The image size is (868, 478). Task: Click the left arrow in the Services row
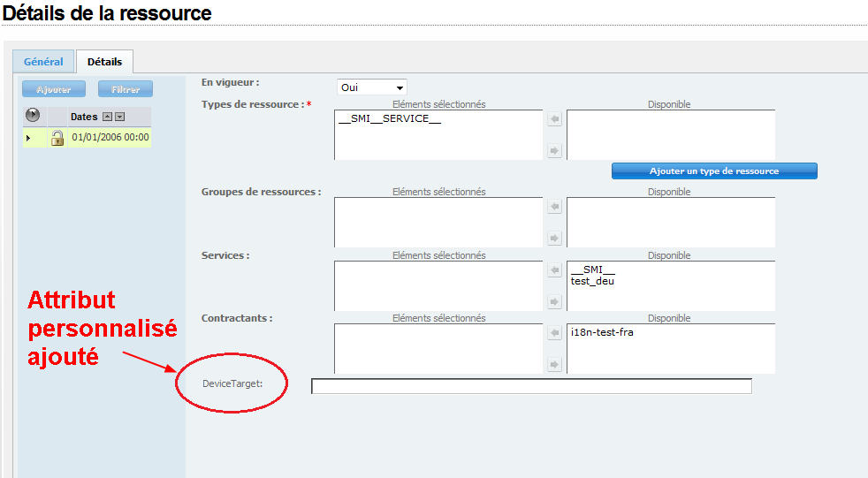[554, 270]
